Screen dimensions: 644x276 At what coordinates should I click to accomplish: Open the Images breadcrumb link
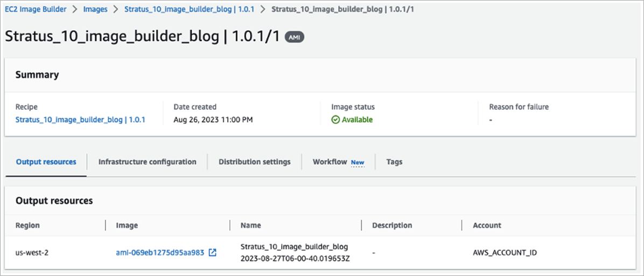[x=95, y=10]
